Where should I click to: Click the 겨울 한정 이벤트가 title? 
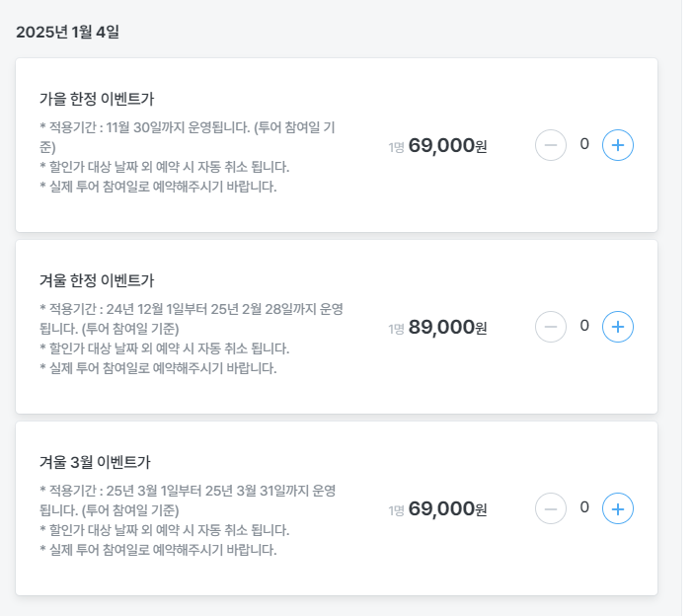pyautogui.click(x=97, y=280)
